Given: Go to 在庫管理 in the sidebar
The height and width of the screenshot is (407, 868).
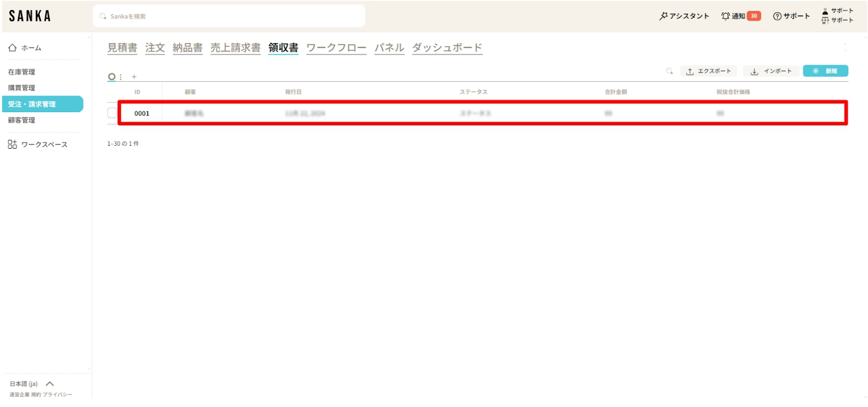Looking at the screenshot, I should pyautogui.click(x=22, y=72).
